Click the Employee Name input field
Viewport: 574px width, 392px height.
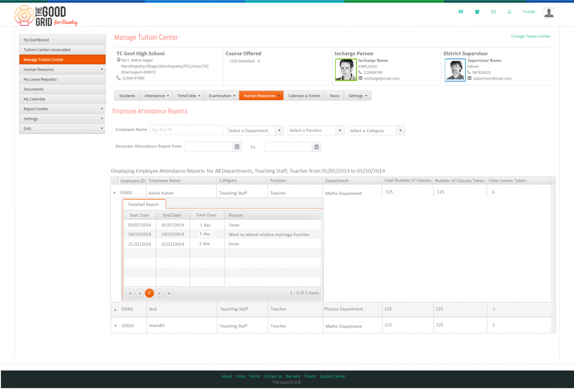pyautogui.click(x=186, y=130)
